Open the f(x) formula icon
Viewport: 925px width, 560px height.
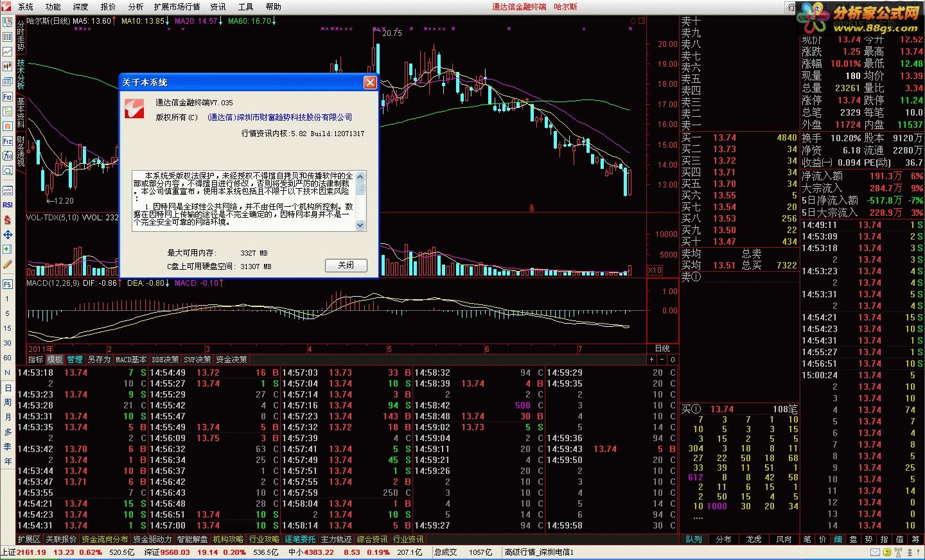(8, 155)
